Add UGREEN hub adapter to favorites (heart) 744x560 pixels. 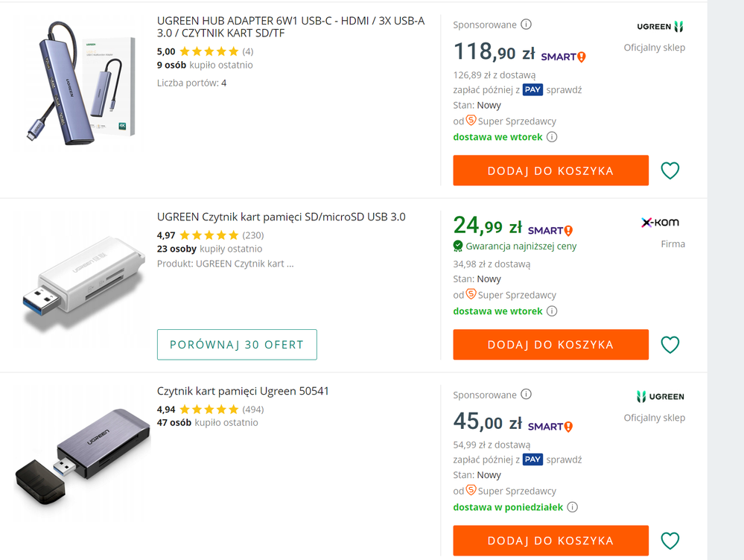(x=670, y=171)
